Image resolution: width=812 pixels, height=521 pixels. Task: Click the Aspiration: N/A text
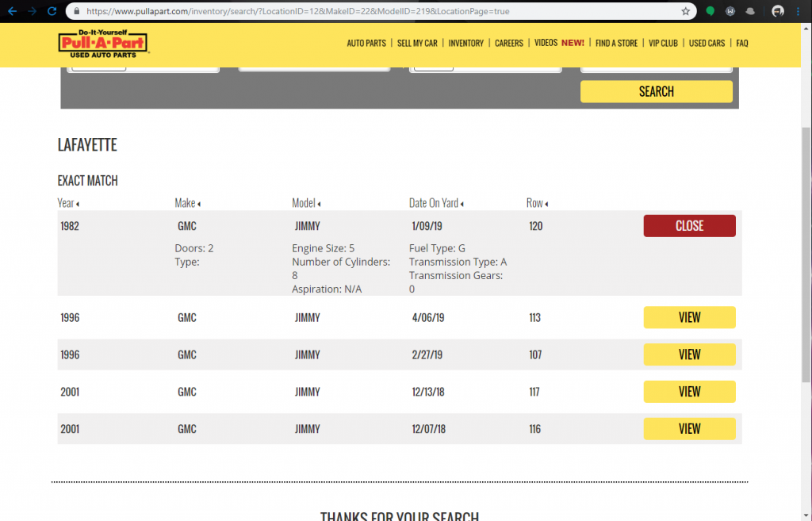click(x=327, y=289)
